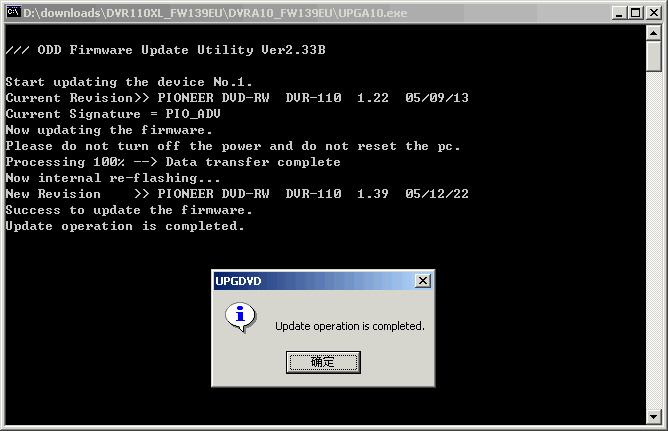Viewport: 668px width, 431px height.
Task: Click the 'Now updating the firmware.' line
Action: pyautogui.click(x=109, y=130)
